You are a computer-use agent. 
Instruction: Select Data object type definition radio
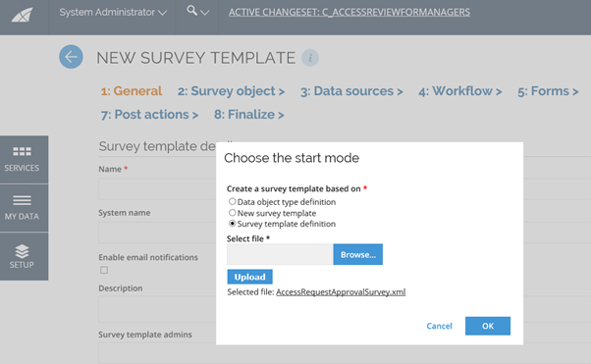[x=232, y=201]
